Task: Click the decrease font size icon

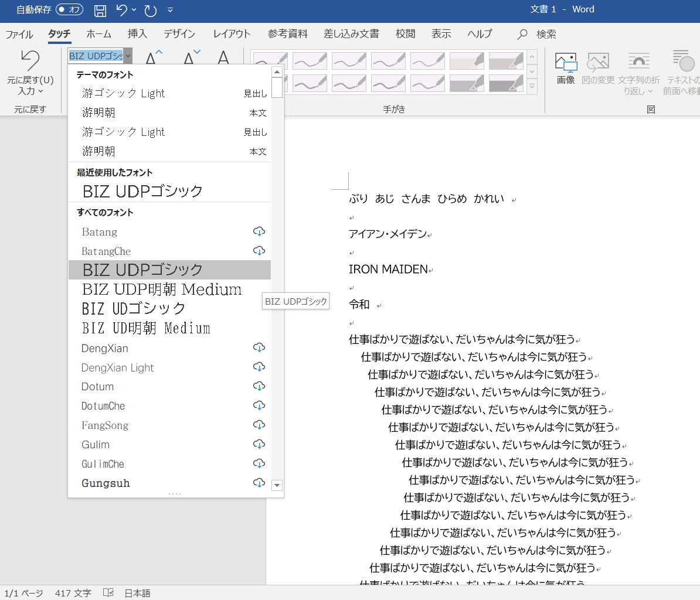Action: pos(191,57)
